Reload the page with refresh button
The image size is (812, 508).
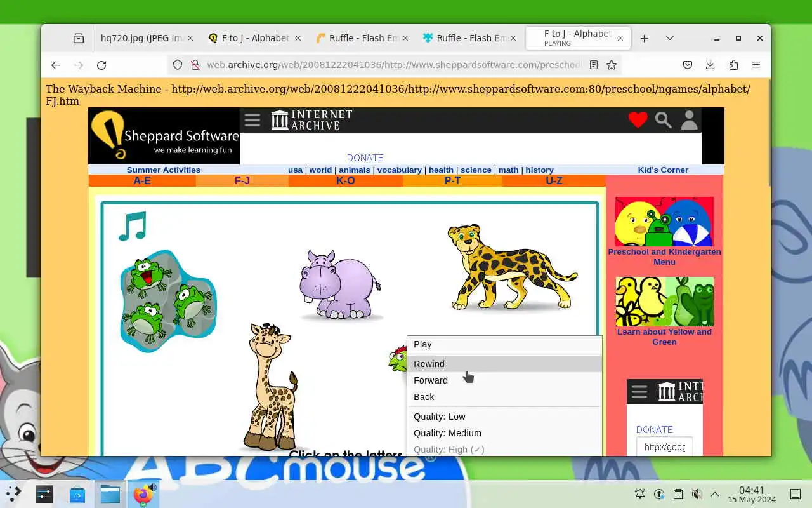pos(101,65)
